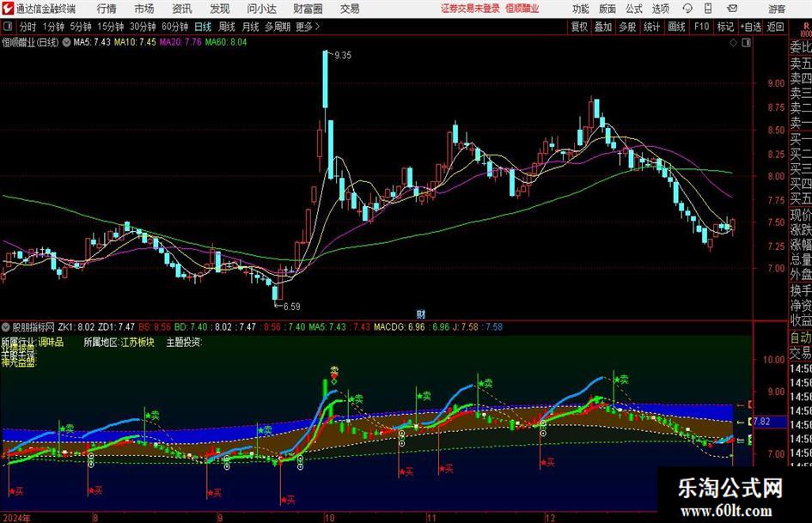Image resolution: width=812 pixels, height=523 pixels.
Task: Click the red 恒顺醋业 title link
Action: coord(522,9)
